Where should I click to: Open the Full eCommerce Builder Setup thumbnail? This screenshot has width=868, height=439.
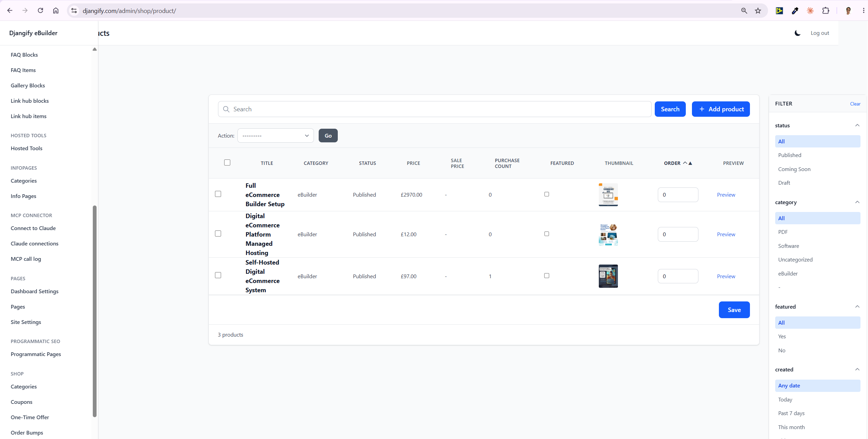click(608, 195)
